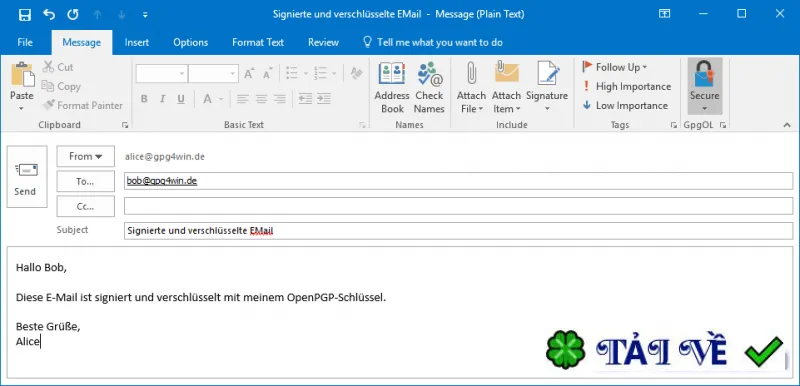Open the Address Book

tap(392, 88)
